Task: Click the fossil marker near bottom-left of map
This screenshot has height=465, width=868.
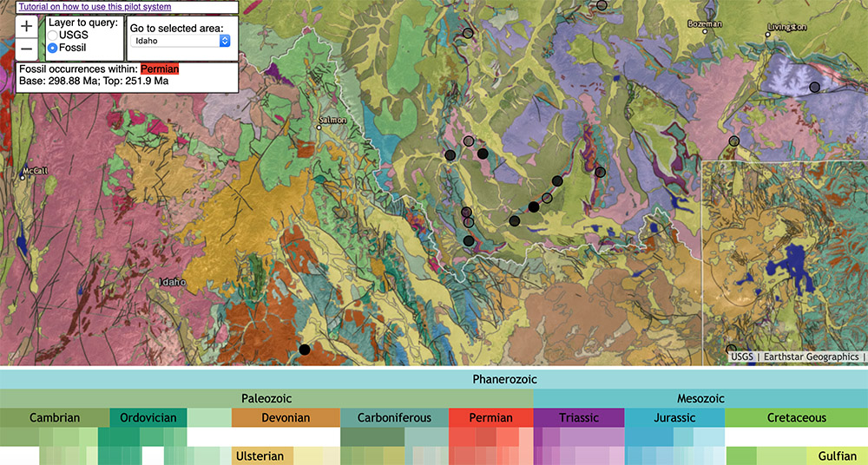Action: [305, 350]
